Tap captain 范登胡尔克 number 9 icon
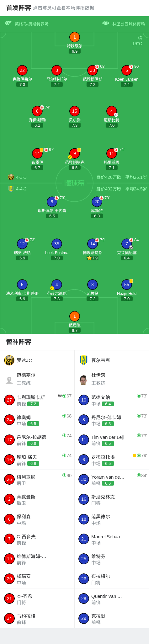Screen dimensions: 149x644 click(75, 153)
